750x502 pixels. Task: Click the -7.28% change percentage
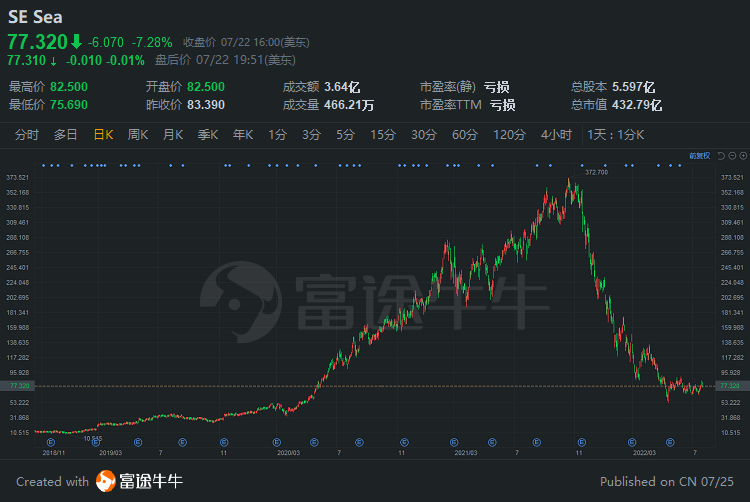(152, 43)
